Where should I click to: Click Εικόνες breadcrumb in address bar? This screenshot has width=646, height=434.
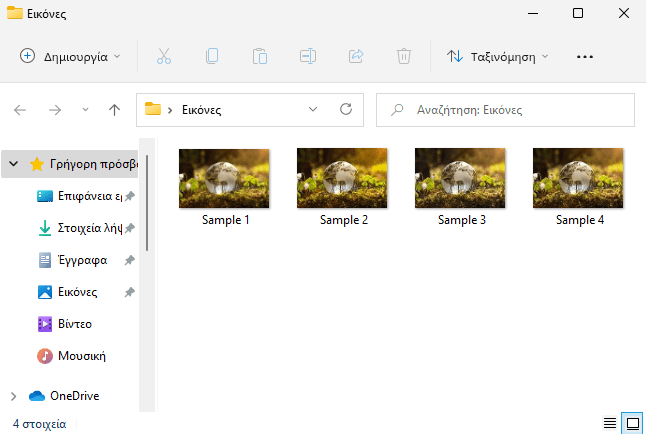coord(201,110)
